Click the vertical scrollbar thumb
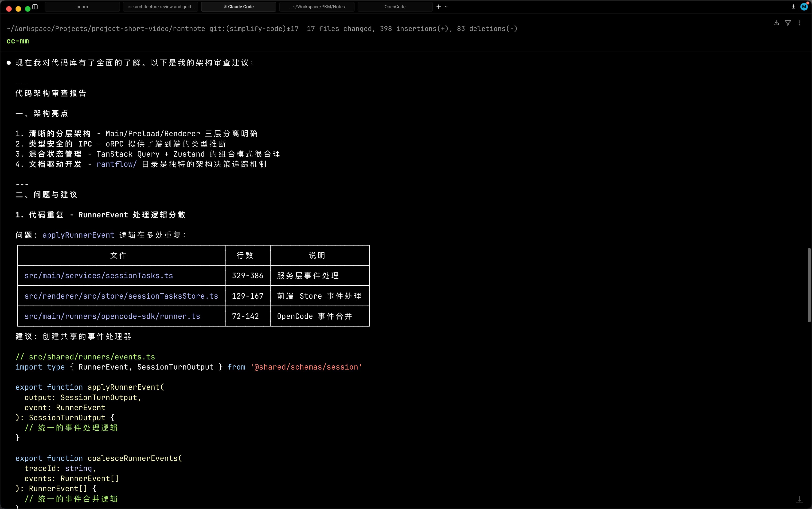812x509 pixels. [x=809, y=285]
